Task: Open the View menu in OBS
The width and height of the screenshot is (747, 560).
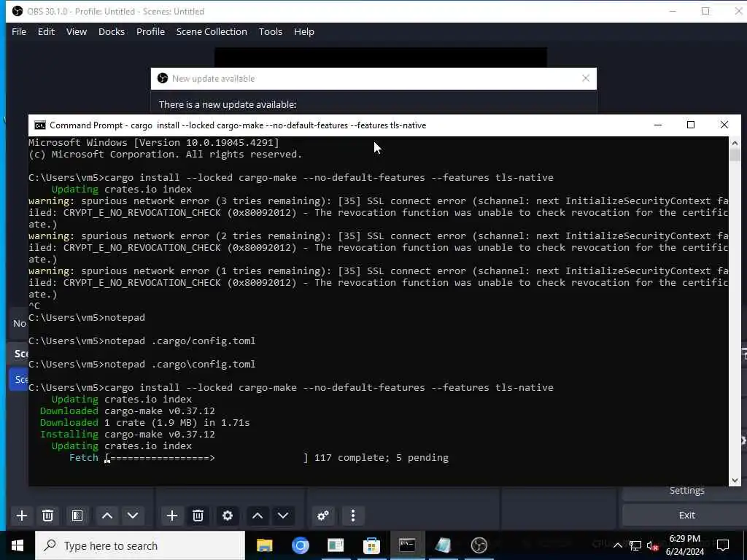Action: click(x=76, y=31)
